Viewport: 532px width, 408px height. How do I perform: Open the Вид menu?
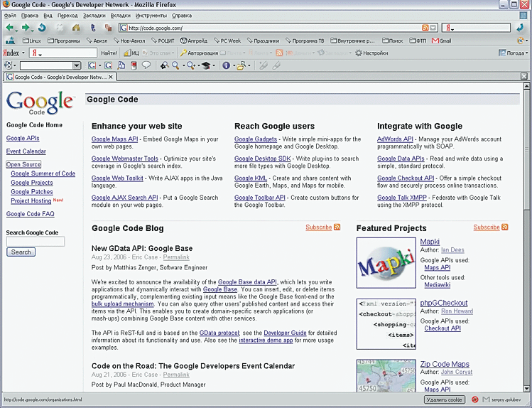[x=48, y=16]
